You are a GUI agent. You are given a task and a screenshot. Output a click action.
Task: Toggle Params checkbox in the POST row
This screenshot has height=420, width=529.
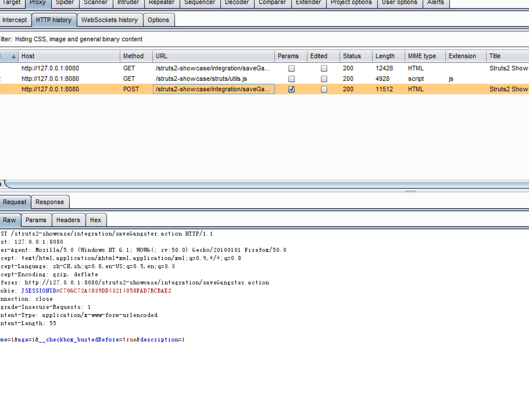click(x=292, y=89)
